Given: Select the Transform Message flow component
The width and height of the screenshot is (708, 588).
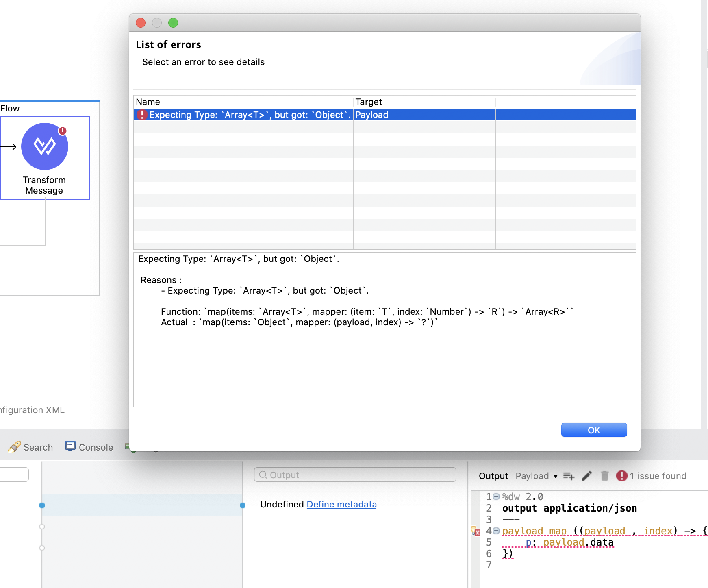Looking at the screenshot, I should tap(45, 158).
